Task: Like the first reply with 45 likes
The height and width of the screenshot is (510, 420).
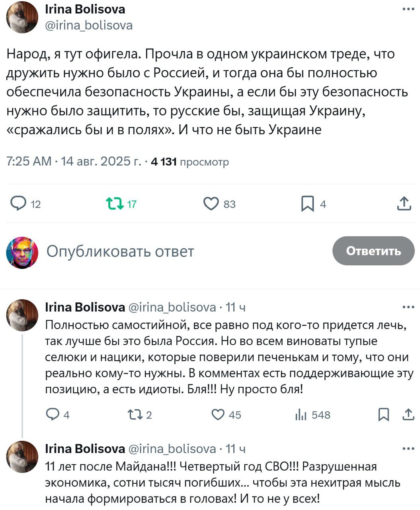Action: click(218, 415)
